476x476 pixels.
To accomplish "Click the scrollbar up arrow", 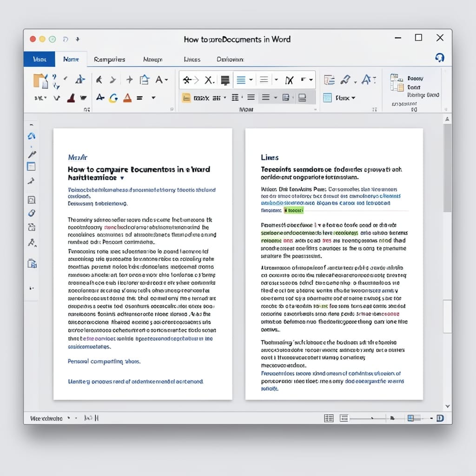I will tap(447, 119).
